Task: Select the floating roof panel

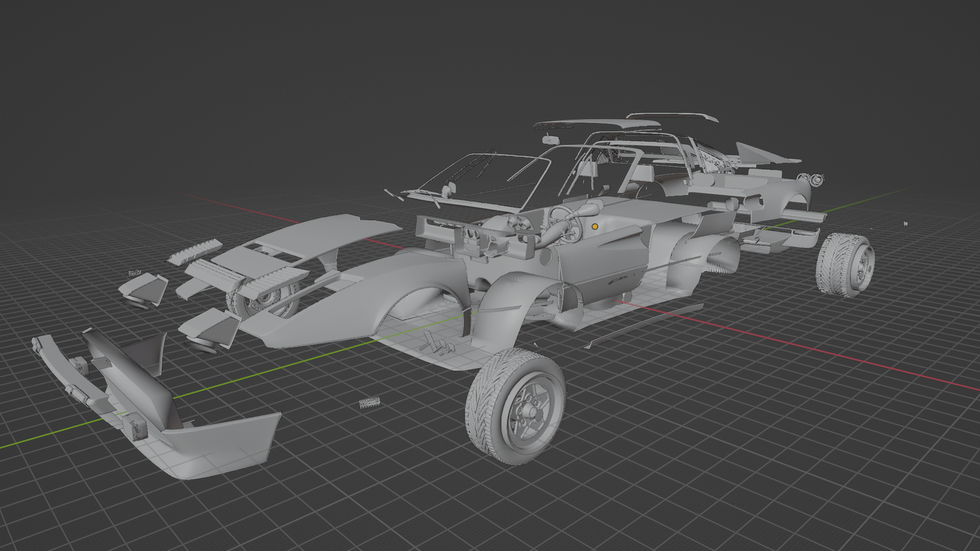Action: 597,124
